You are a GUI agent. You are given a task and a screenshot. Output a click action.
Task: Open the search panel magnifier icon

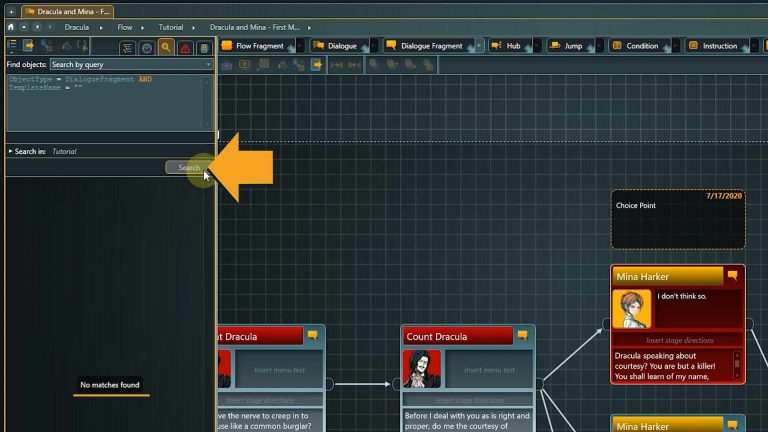pyautogui.click(x=166, y=48)
